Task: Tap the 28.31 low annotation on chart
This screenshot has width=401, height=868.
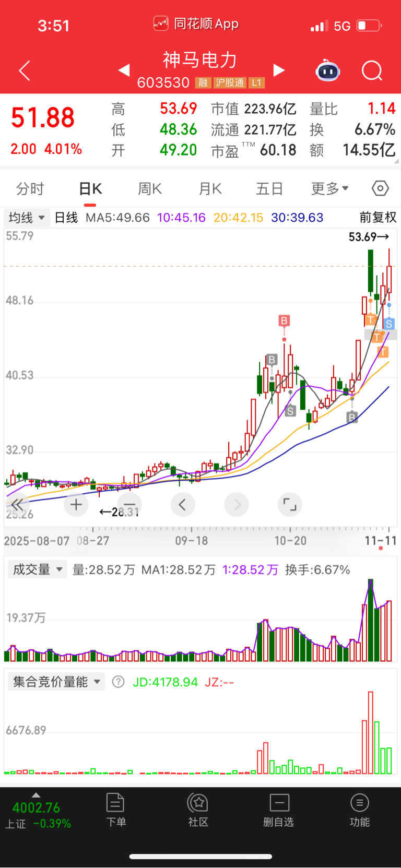Action: click(119, 512)
